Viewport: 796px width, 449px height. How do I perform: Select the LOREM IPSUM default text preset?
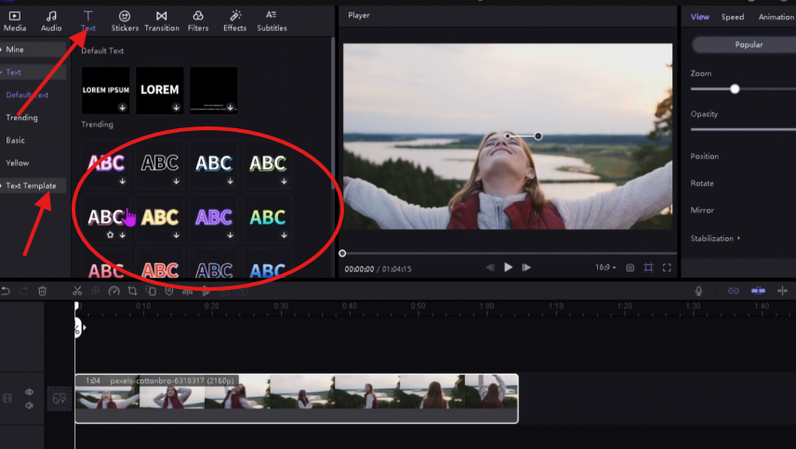pyautogui.click(x=106, y=90)
